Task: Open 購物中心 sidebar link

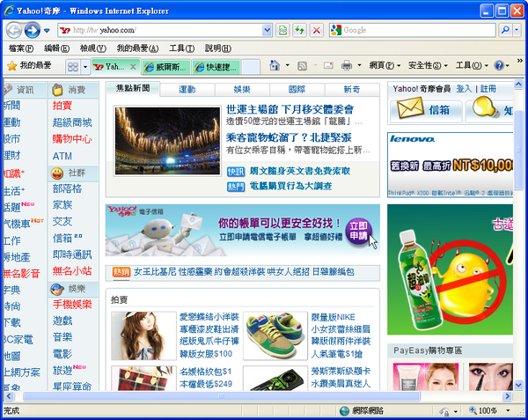Action: point(72,139)
